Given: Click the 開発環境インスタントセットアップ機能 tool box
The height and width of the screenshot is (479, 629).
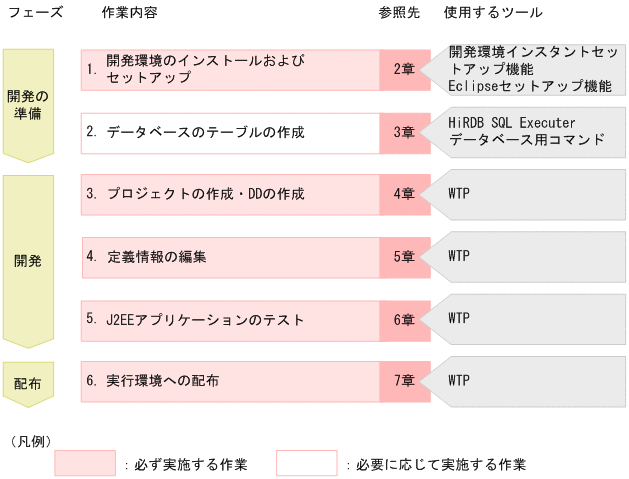Looking at the screenshot, I should (530, 69).
